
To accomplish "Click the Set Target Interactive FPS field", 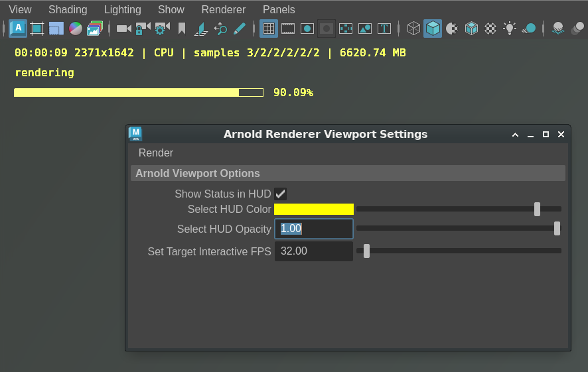I will point(313,251).
